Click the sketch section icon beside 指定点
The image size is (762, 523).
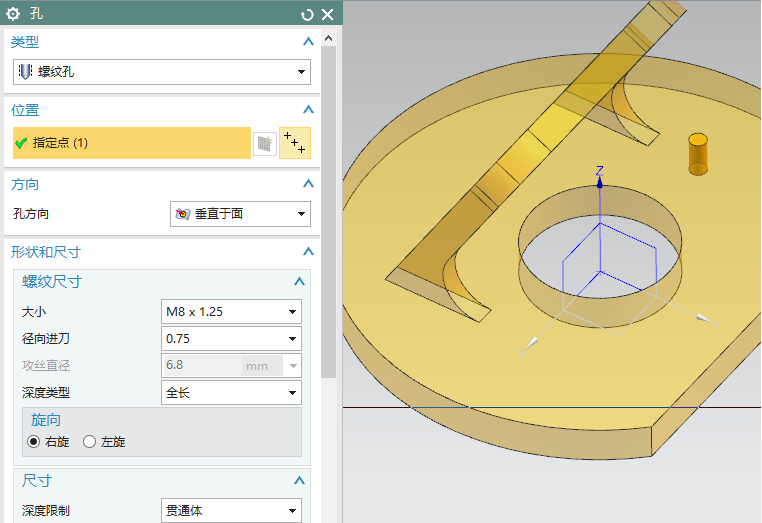(x=265, y=143)
